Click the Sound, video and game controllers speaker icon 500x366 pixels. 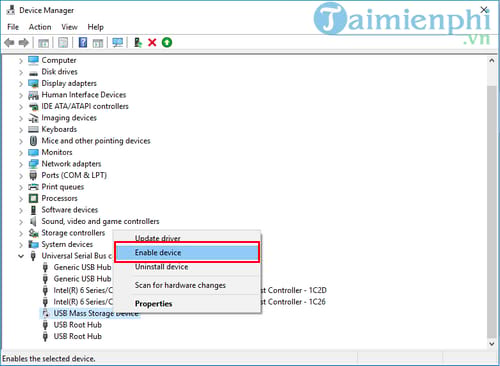[x=33, y=221]
